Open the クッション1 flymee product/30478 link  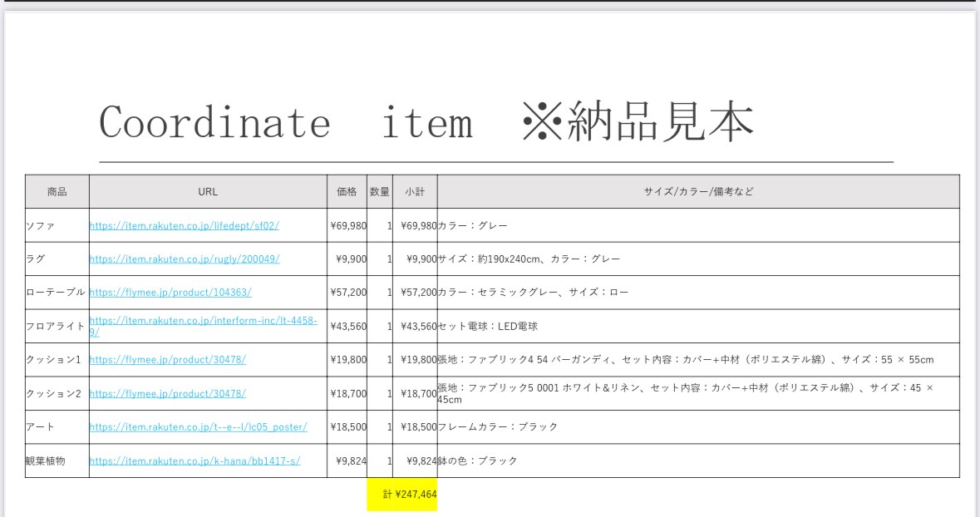click(x=168, y=360)
